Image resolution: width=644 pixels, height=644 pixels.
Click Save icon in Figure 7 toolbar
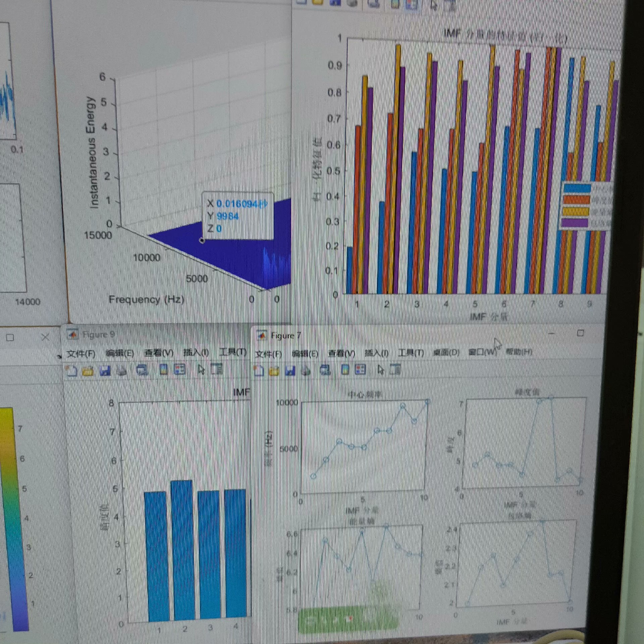pos(290,371)
